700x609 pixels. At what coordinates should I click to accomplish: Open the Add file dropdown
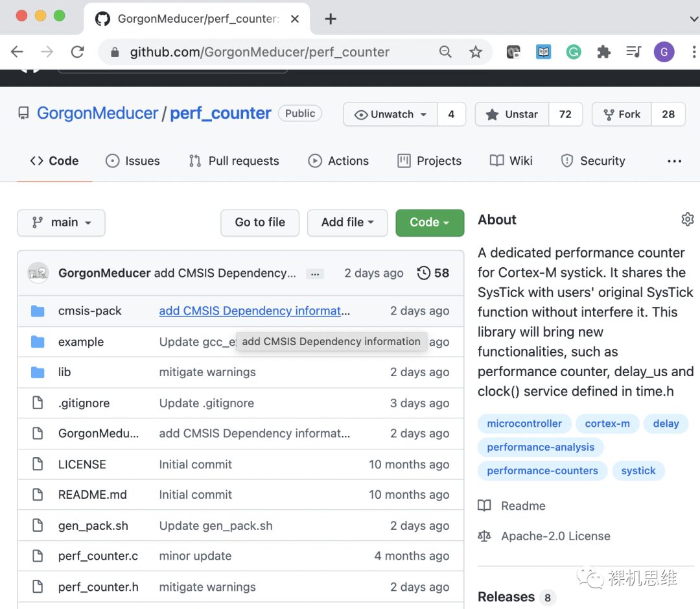click(x=347, y=222)
